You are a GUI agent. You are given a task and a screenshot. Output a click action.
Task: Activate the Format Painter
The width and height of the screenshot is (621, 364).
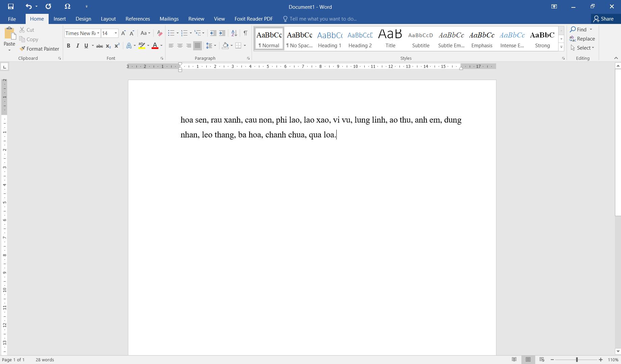tap(39, 49)
